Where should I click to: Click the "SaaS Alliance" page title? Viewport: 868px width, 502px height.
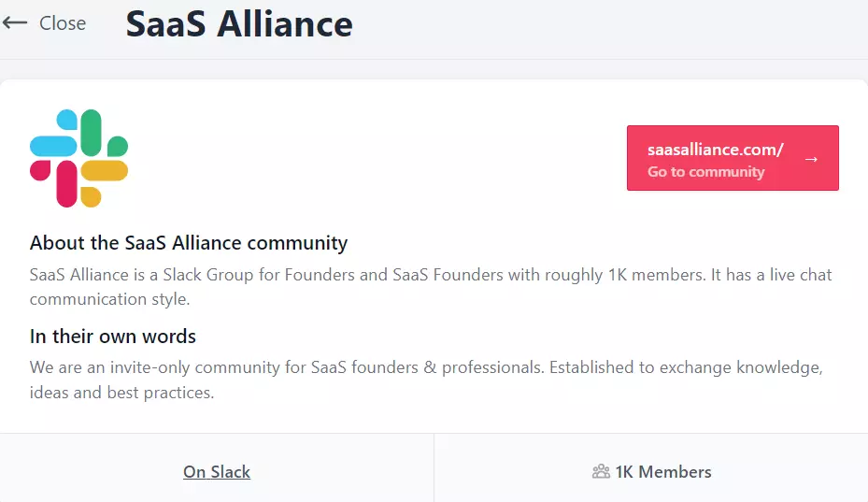click(239, 24)
